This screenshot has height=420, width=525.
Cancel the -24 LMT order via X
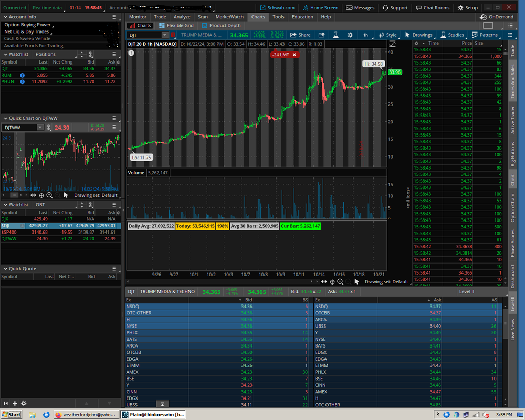coord(295,55)
